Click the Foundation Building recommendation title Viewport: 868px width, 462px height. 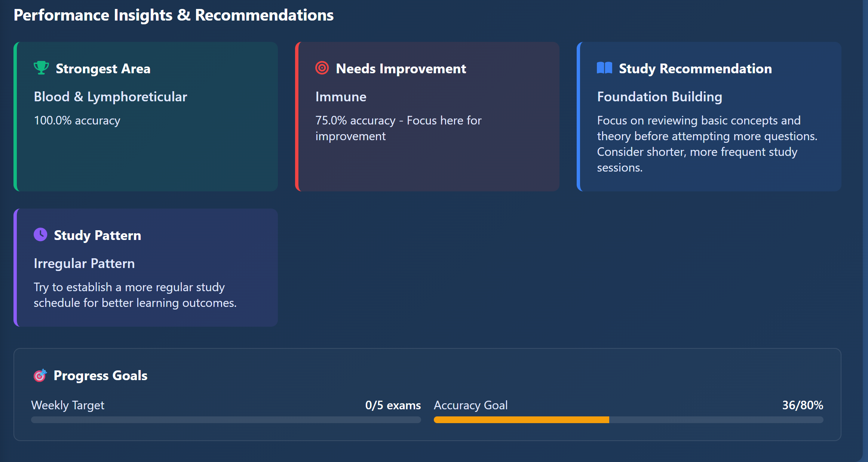[x=659, y=97]
